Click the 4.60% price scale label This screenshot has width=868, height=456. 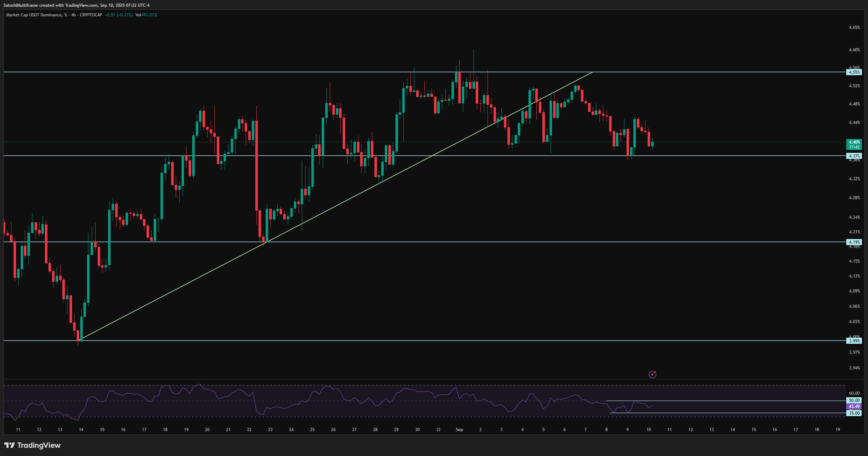854,50
